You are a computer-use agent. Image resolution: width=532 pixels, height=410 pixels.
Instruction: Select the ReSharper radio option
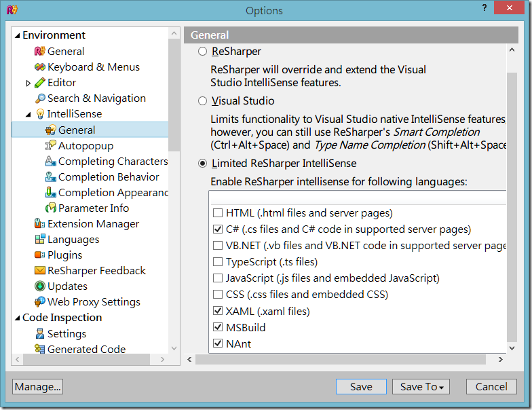point(202,52)
